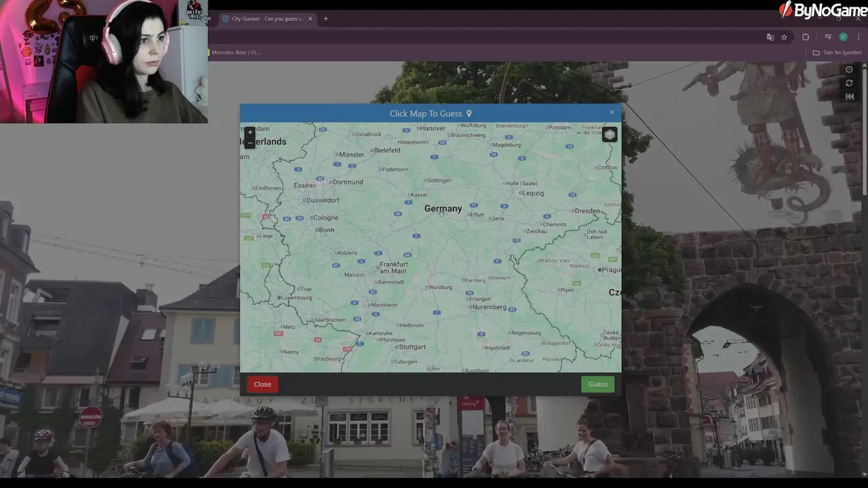Click the skip-to-start icon on video overlay

tap(849, 96)
